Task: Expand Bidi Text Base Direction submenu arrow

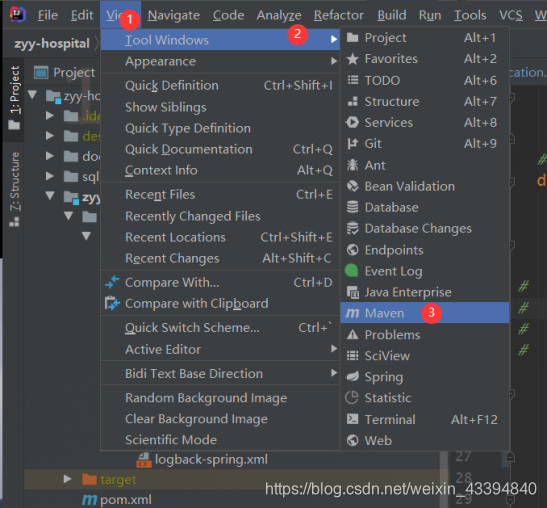Action: [x=334, y=373]
